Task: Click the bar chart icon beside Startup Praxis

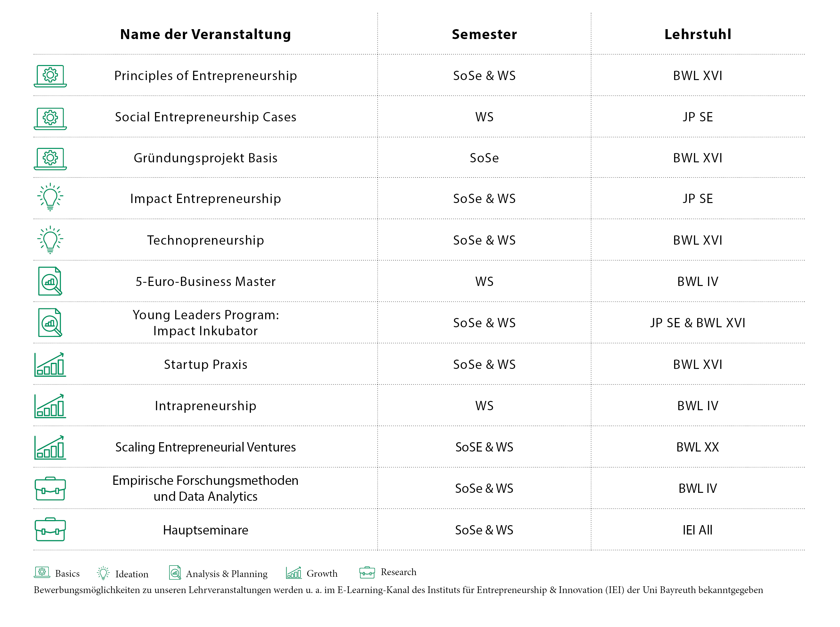Action: click(50, 364)
